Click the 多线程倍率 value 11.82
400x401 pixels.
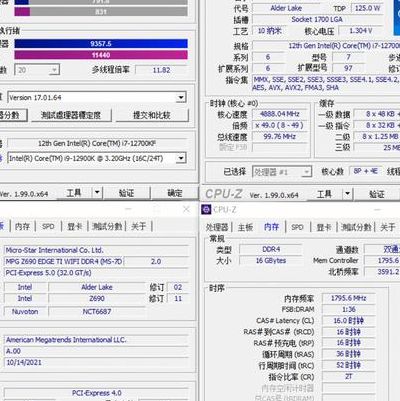[161, 70]
